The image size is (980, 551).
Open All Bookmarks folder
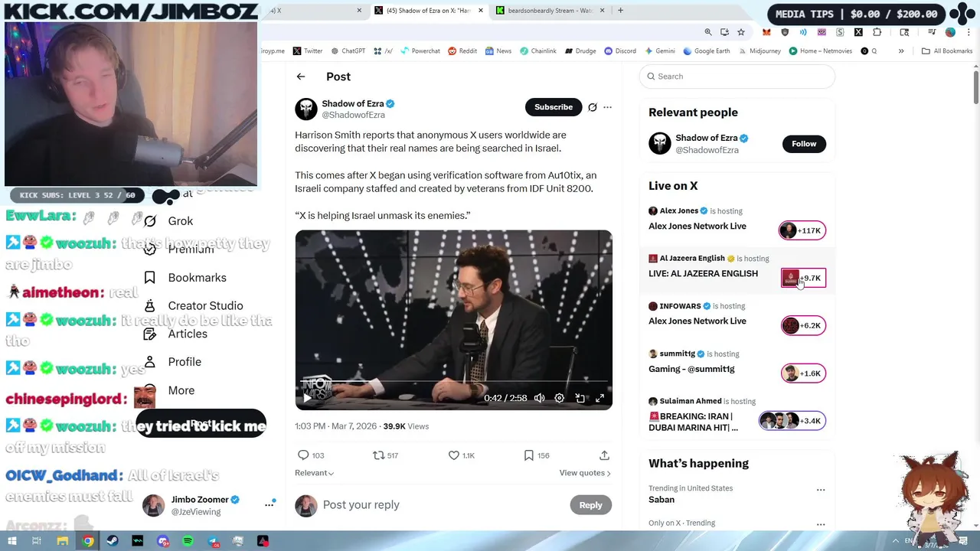click(x=947, y=51)
